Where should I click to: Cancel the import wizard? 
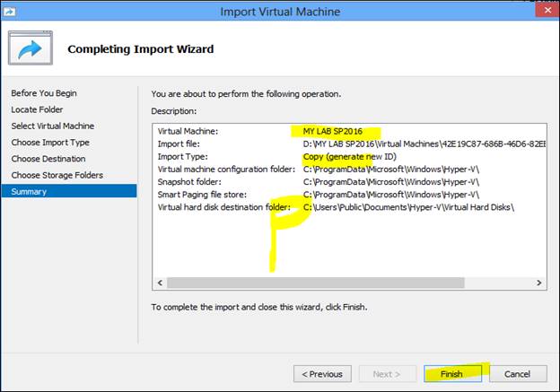(x=517, y=373)
